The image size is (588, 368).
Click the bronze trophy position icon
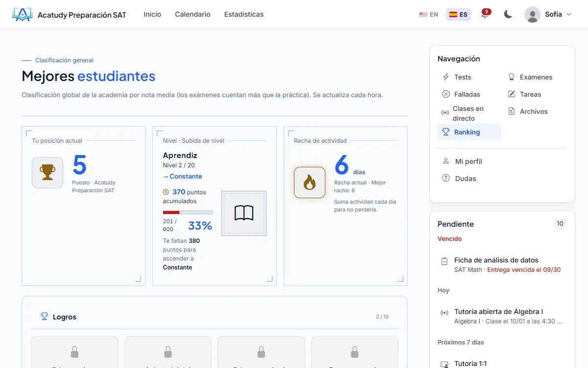click(48, 173)
